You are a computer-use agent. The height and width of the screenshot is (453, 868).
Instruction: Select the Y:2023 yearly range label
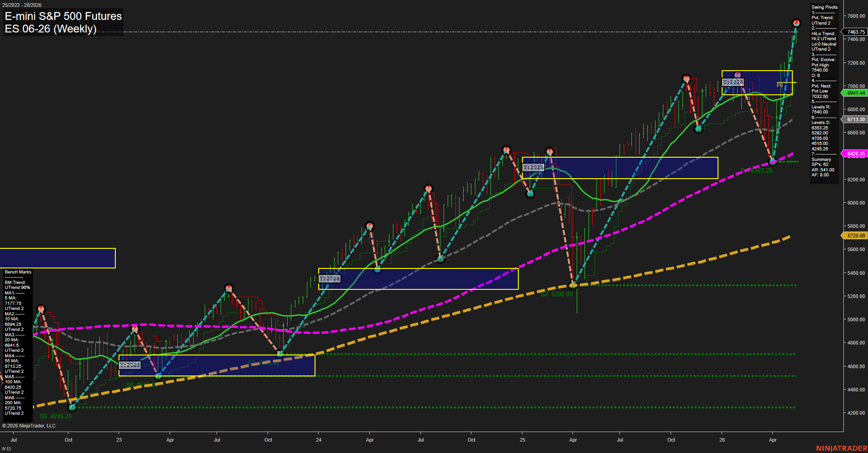(x=130, y=365)
